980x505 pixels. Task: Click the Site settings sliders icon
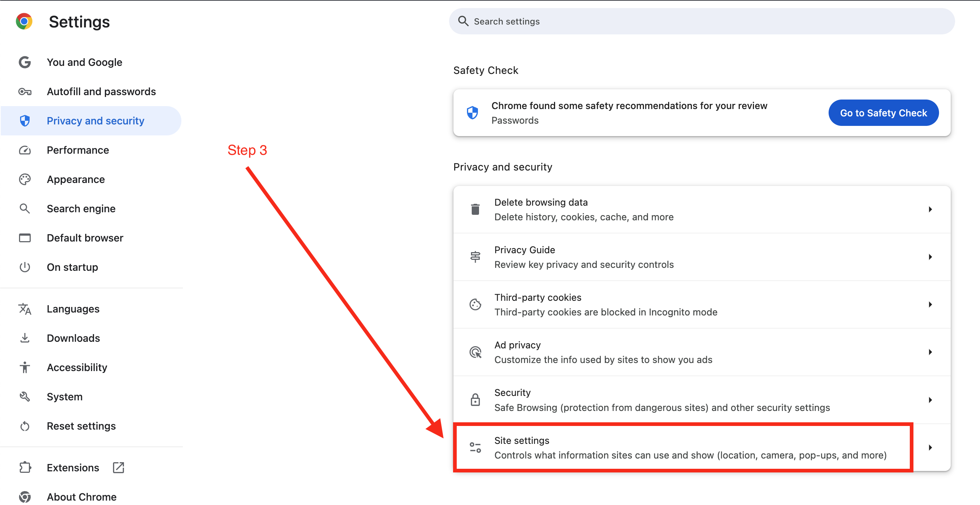point(475,448)
